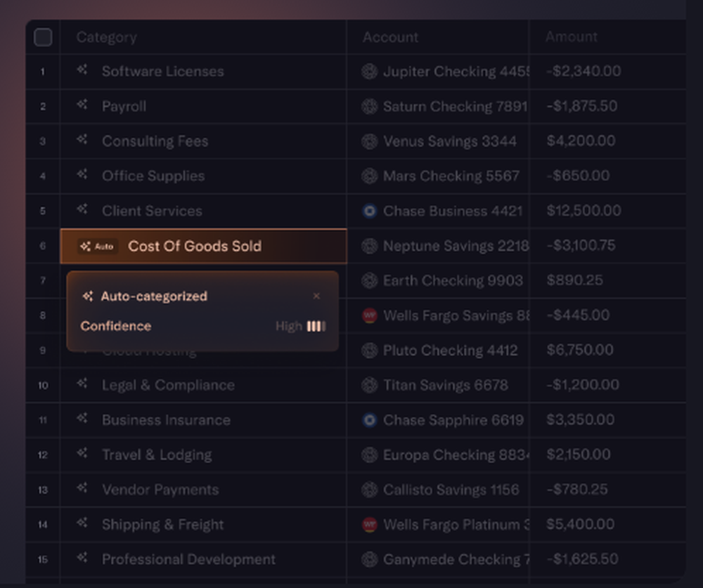Click the -$3,100.75 amount cell
Viewport: 703px width, 588px height.
pos(607,246)
